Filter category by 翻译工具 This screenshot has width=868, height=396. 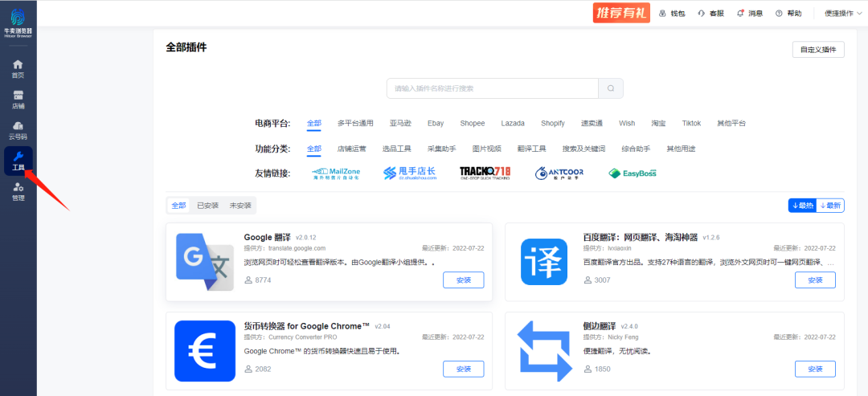click(x=532, y=149)
